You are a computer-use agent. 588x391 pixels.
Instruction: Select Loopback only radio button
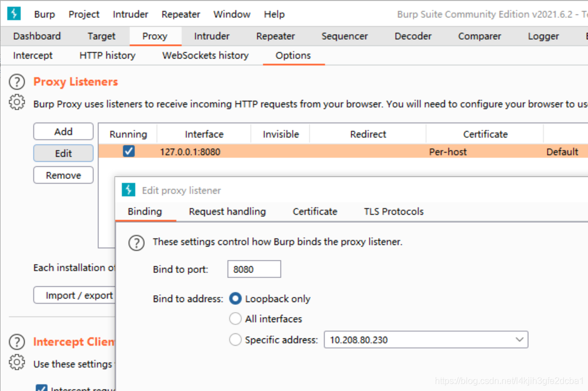[235, 299]
